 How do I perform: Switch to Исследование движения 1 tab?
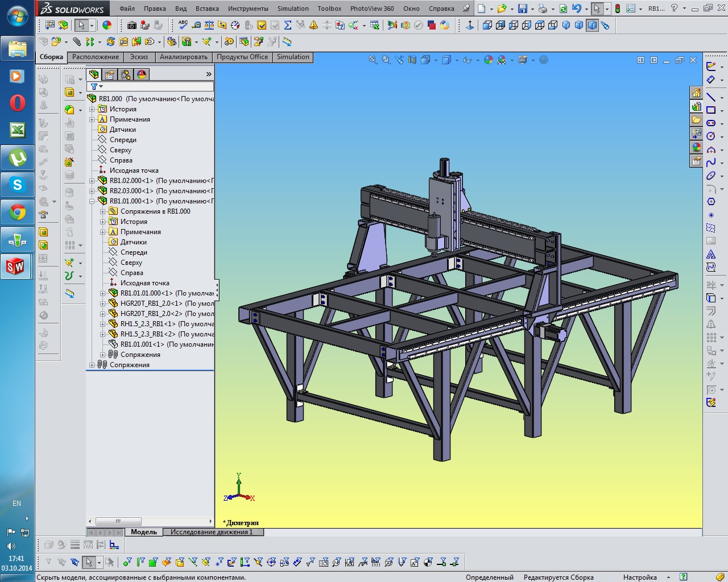[x=211, y=532]
